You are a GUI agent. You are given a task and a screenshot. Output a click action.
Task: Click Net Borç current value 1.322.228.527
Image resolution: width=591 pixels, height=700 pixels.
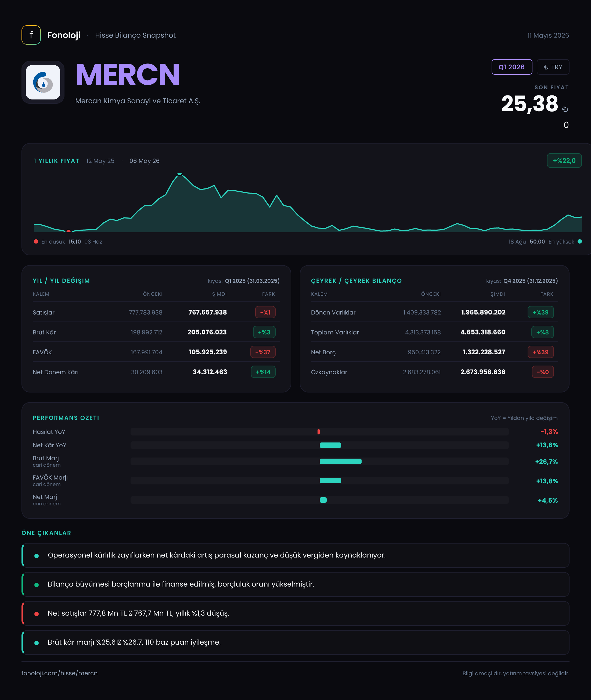pos(484,352)
